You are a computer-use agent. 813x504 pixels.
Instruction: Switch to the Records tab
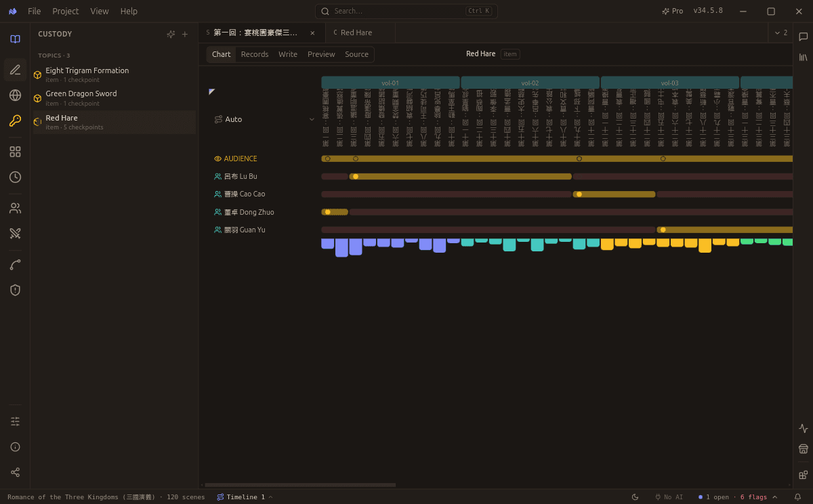coord(255,54)
